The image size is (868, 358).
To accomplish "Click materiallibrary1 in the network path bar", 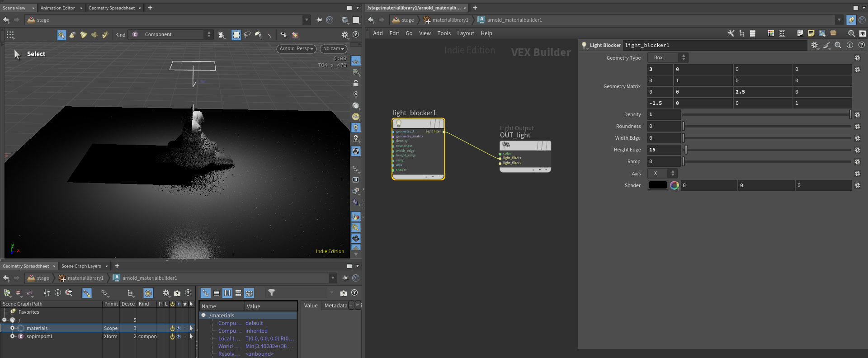I will pos(450,20).
